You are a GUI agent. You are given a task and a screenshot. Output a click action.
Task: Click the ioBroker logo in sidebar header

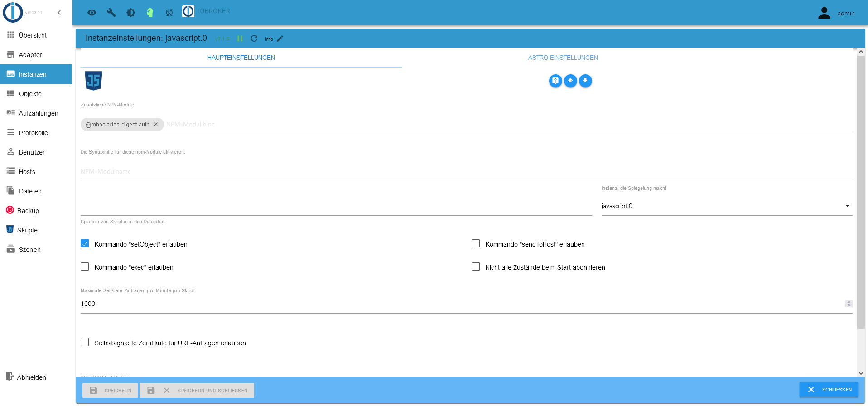13,12
